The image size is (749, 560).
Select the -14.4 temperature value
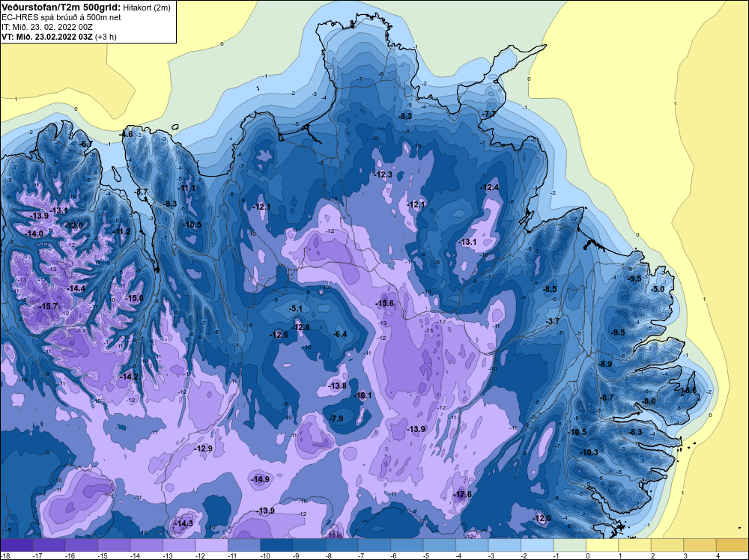point(76,289)
